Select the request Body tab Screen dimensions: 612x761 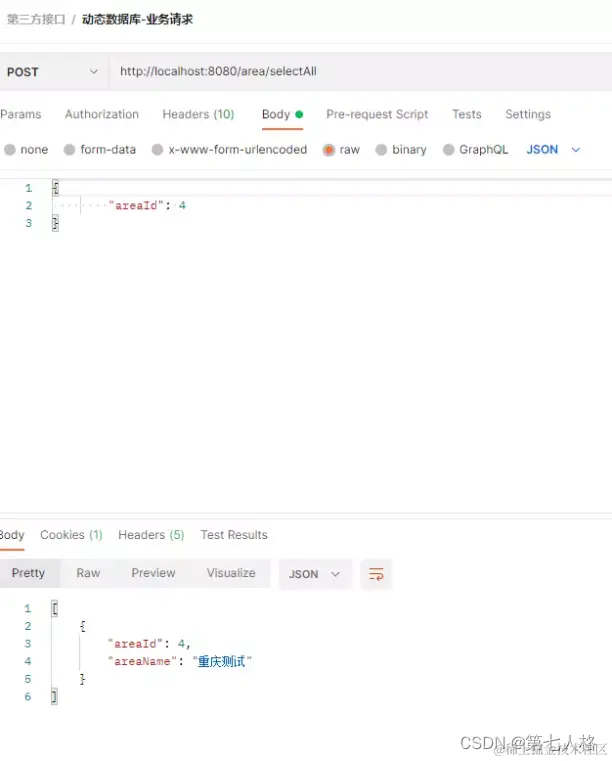[282, 114]
